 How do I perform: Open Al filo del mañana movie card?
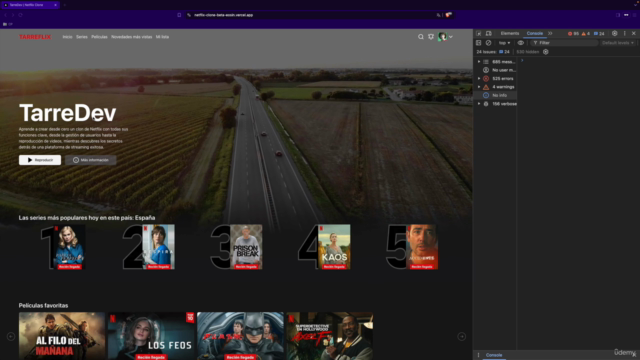[x=62, y=336]
